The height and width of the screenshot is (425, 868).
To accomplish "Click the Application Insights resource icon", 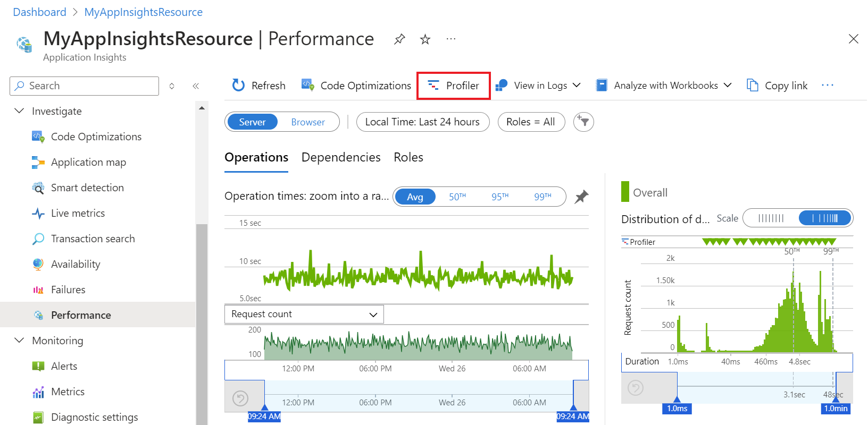I will coord(24,45).
